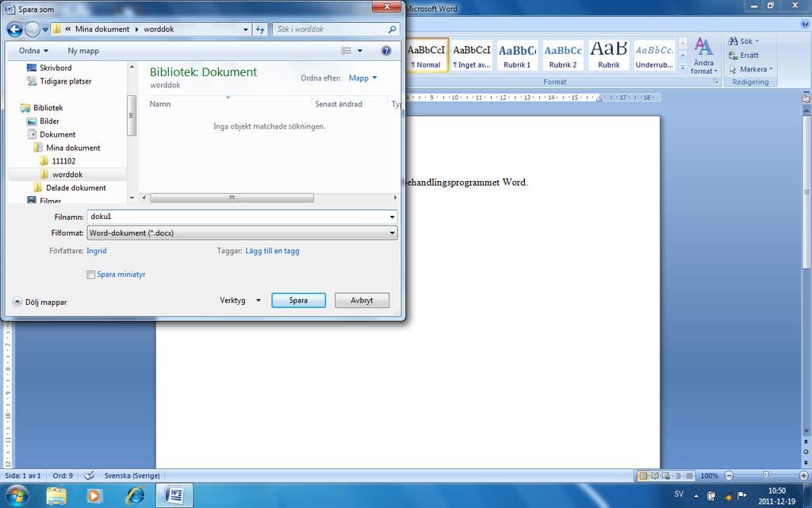Viewport: 812px width, 508px height.
Task: Apply the Underrubrik style from the gallery
Action: click(654, 56)
